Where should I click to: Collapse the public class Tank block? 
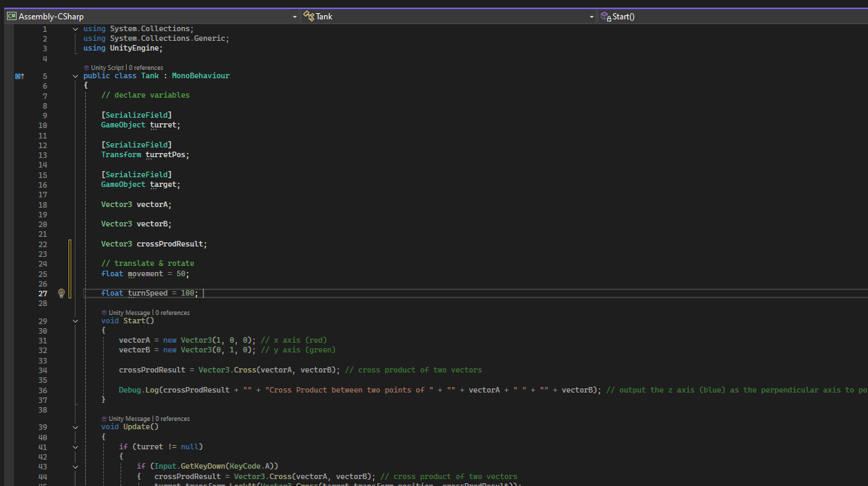75,76
